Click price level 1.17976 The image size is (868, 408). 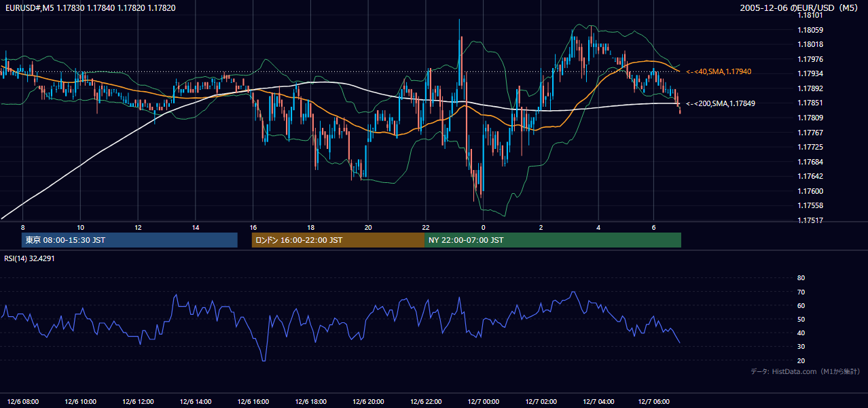point(810,59)
